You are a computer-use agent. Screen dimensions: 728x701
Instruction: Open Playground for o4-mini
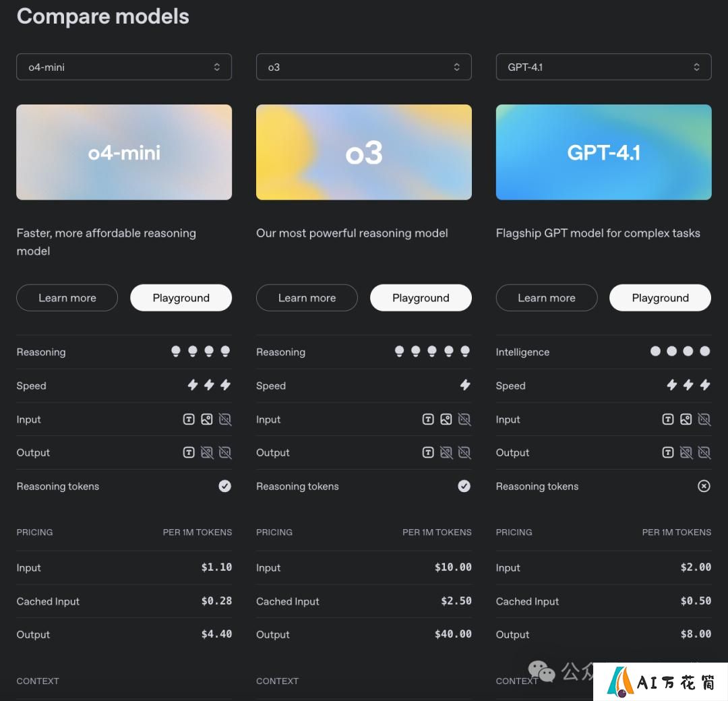click(181, 297)
